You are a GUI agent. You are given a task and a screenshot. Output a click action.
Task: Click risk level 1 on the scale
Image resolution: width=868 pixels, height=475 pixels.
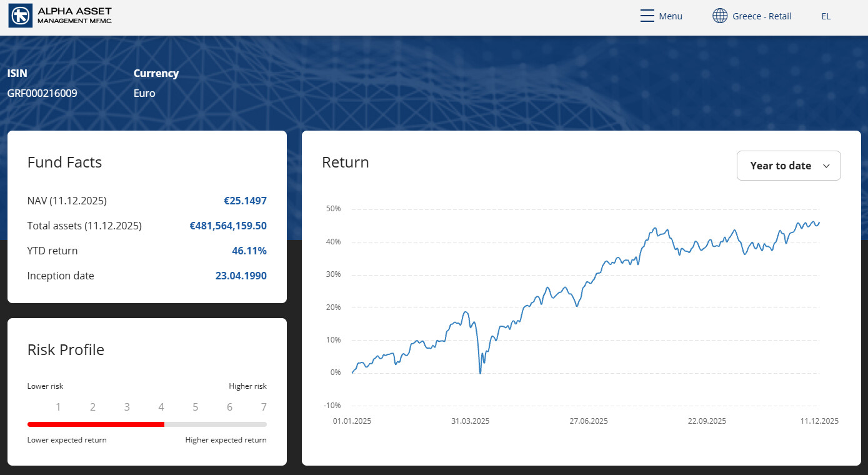pyautogui.click(x=58, y=407)
